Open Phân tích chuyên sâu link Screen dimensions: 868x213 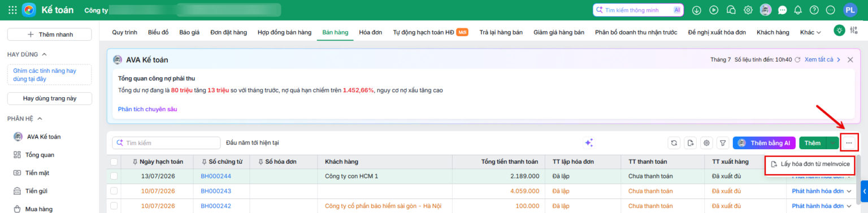click(x=147, y=109)
